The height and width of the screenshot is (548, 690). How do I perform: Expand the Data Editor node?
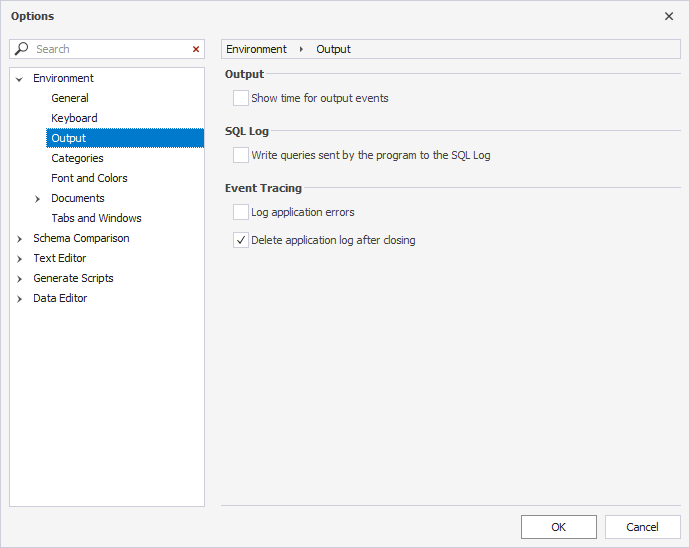point(19,299)
